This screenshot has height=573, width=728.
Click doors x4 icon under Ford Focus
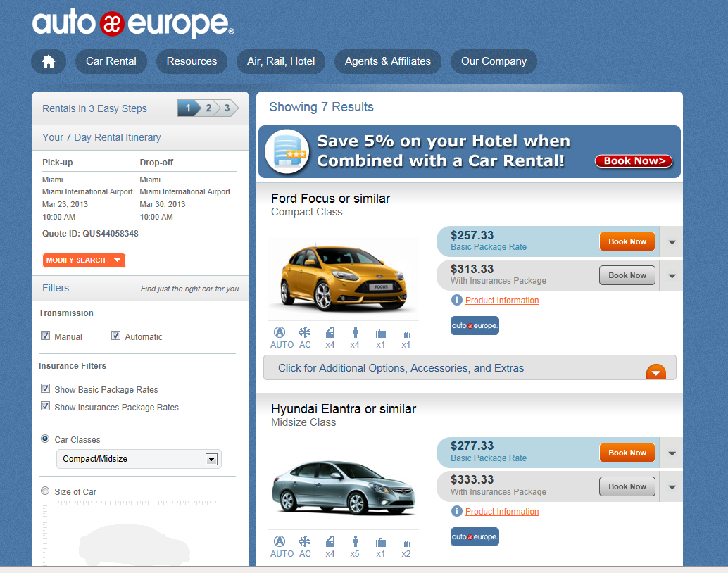330,332
